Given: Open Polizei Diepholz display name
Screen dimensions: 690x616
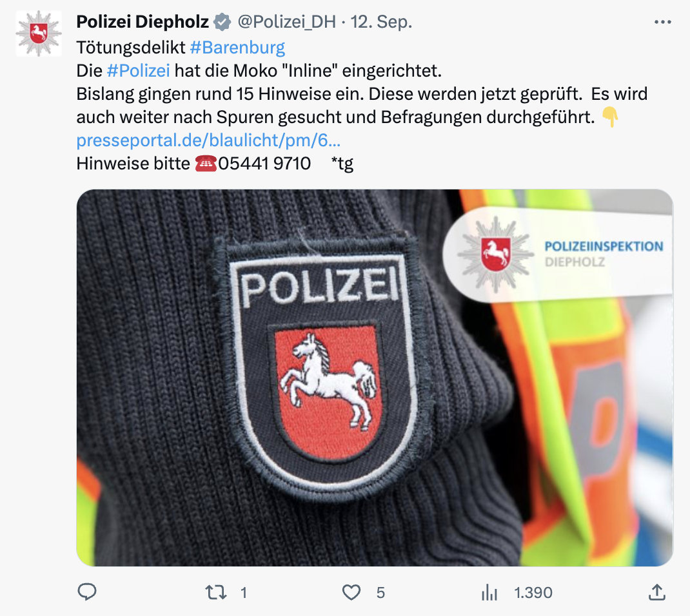Looking at the screenshot, I should click(143, 21).
